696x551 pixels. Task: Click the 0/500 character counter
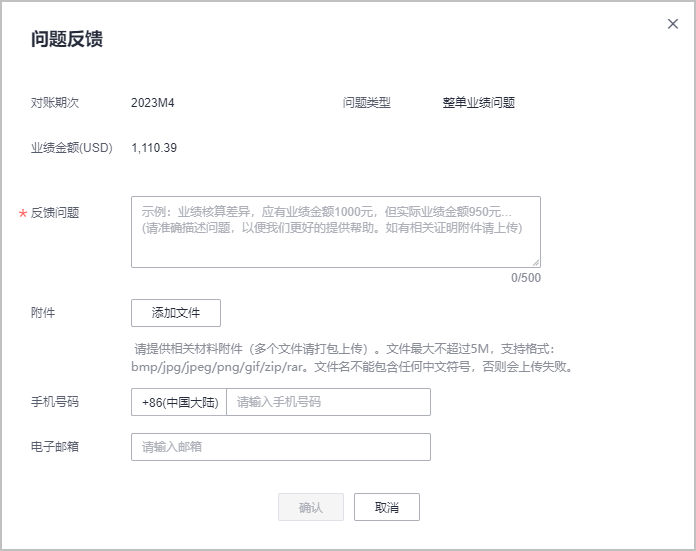click(526, 278)
